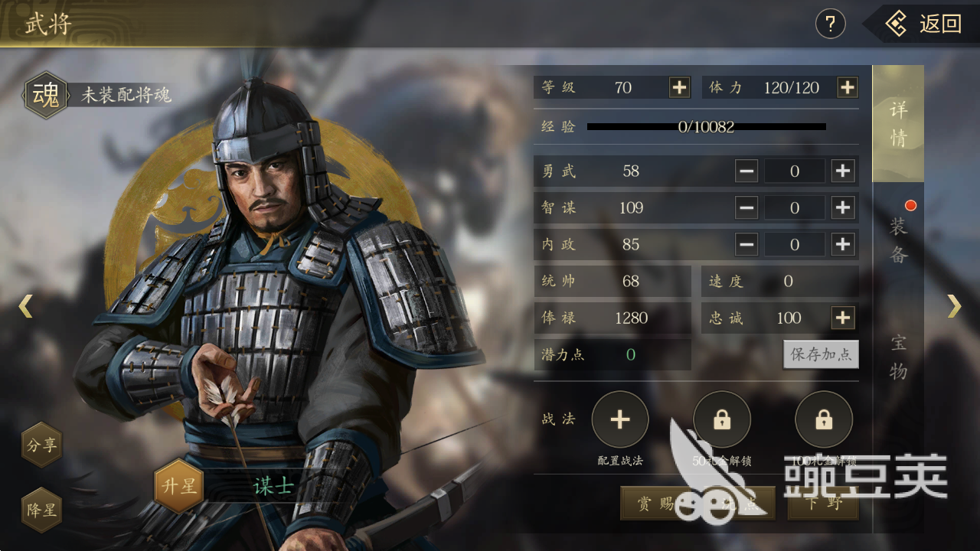
Task: Open the 魂 general soul hexagon icon
Action: (45, 96)
